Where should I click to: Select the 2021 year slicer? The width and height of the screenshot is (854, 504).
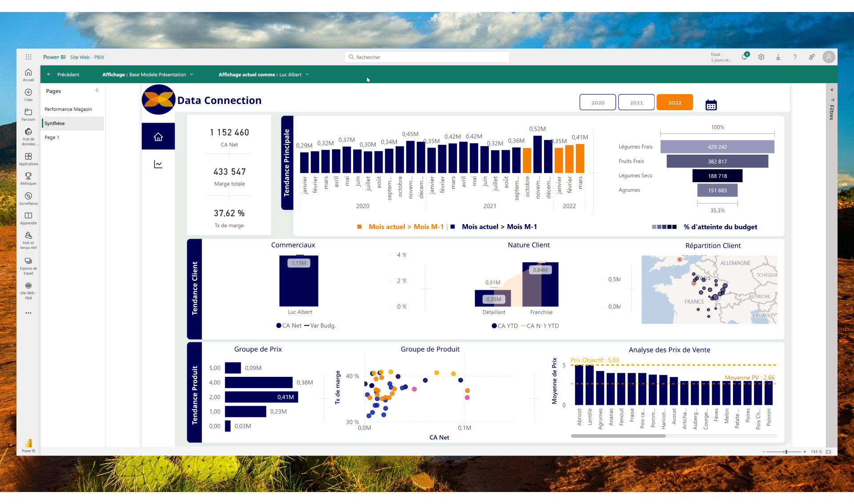pos(636,102)
